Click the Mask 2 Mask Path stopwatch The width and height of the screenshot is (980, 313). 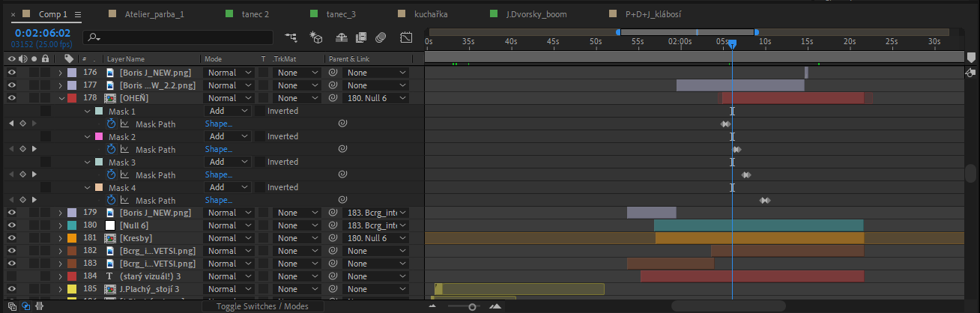coord(112,149)
